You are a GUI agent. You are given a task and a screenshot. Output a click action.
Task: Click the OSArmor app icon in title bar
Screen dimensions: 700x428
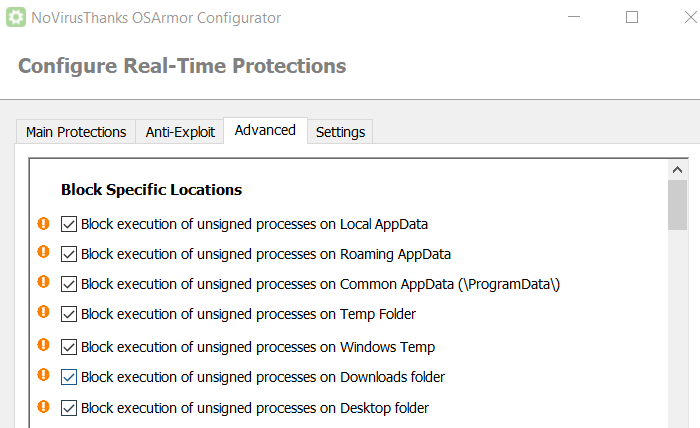coord(16,18)
